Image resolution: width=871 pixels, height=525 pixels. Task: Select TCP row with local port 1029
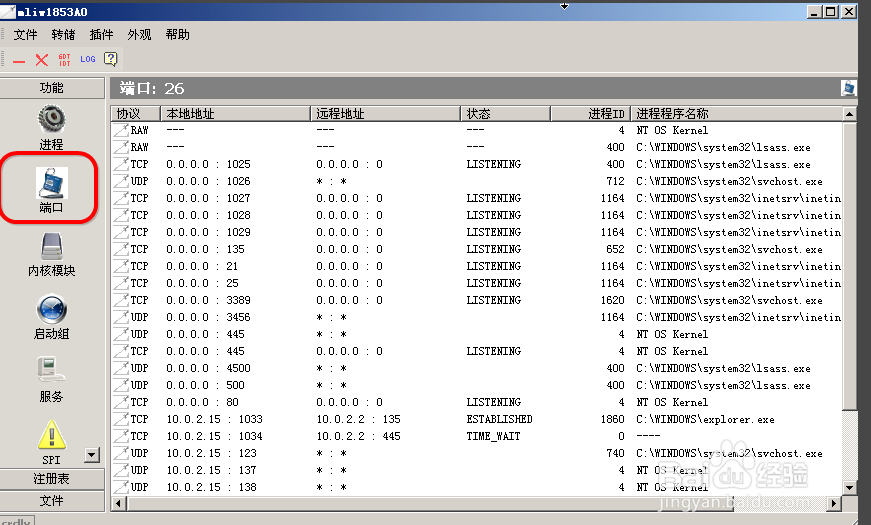[x=477, y=232]
